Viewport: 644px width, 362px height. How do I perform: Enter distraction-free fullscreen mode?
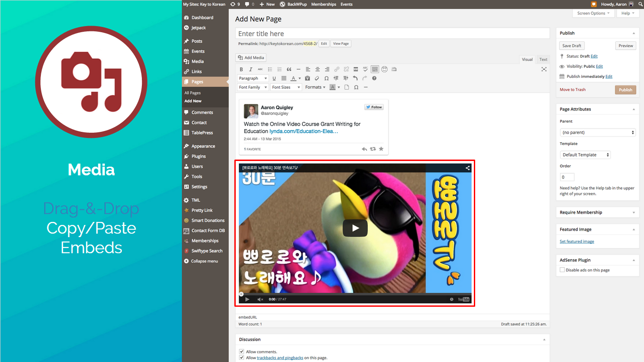click(x=544, y=69)
